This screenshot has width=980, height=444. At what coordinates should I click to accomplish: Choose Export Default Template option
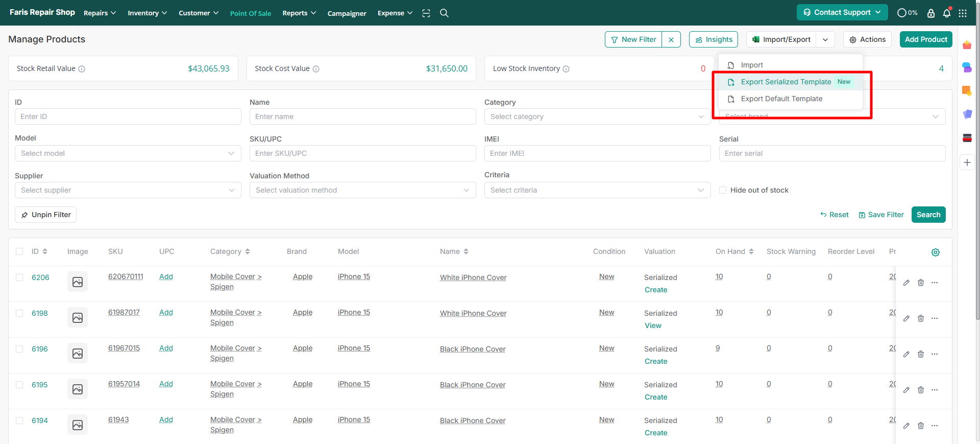click(790, 99)
